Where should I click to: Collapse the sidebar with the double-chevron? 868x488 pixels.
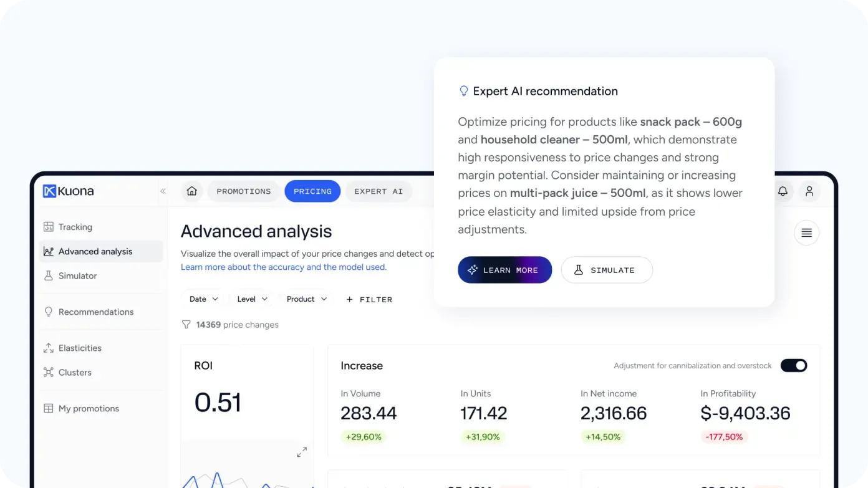(x=163, y=191)
